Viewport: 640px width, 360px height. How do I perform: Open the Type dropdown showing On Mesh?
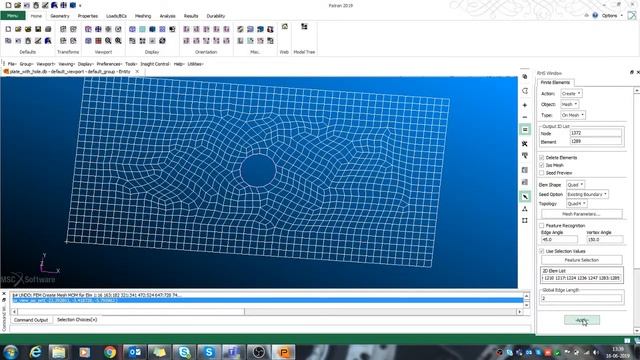(573, 115)
